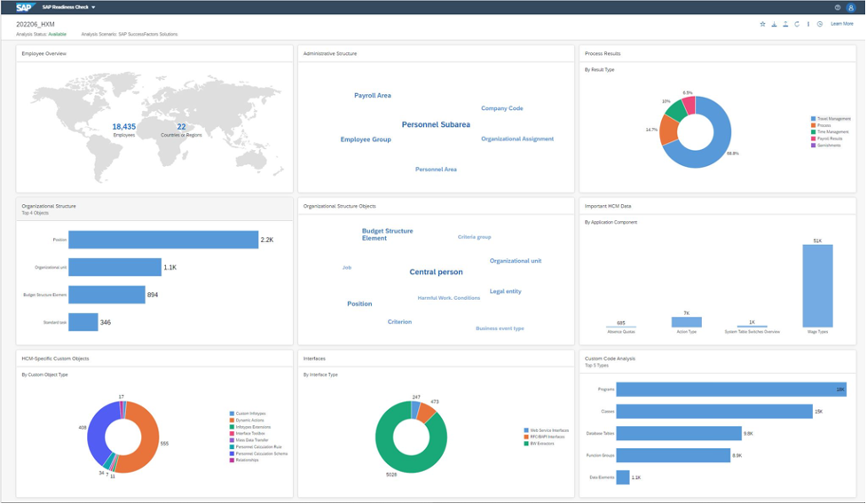
Task: Toggle Custom Infotypes legend swatch
Action: 232,413
